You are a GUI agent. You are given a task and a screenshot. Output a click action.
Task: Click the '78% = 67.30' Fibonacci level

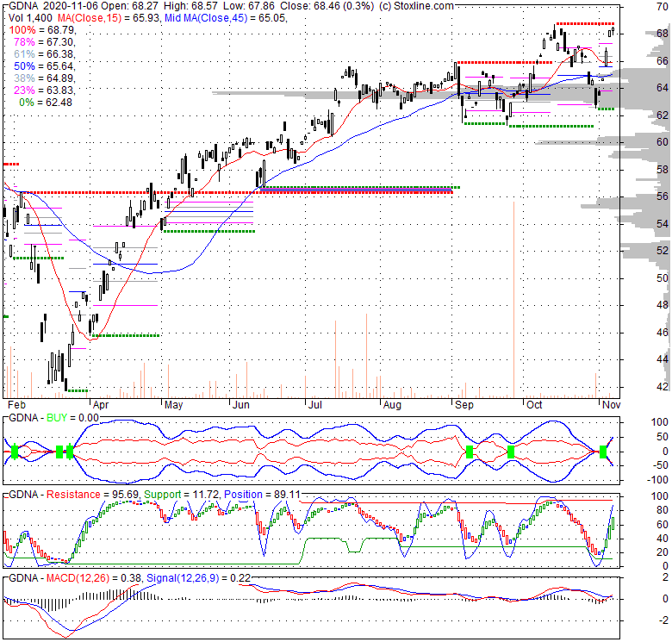(x=44, y=42)
